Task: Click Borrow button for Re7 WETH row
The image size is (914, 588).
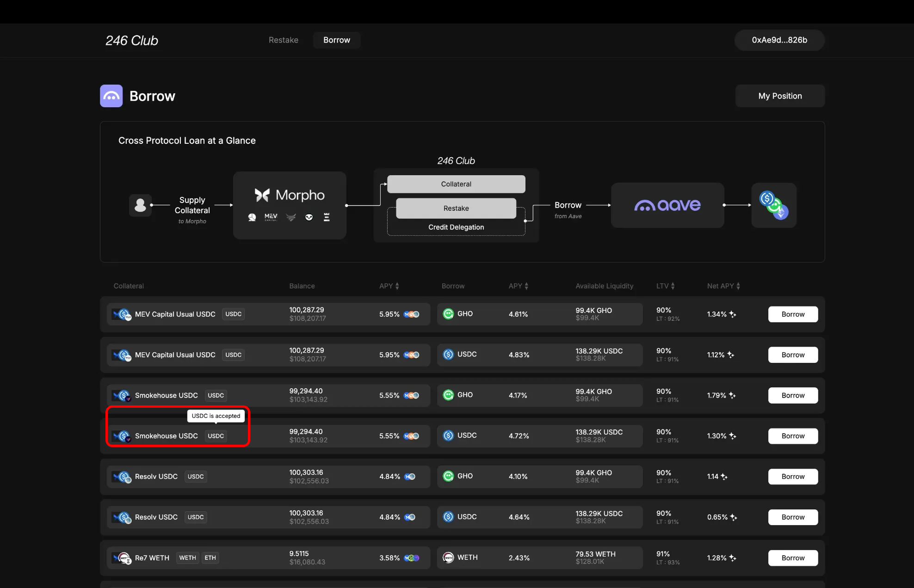Action: click(793, 558)
